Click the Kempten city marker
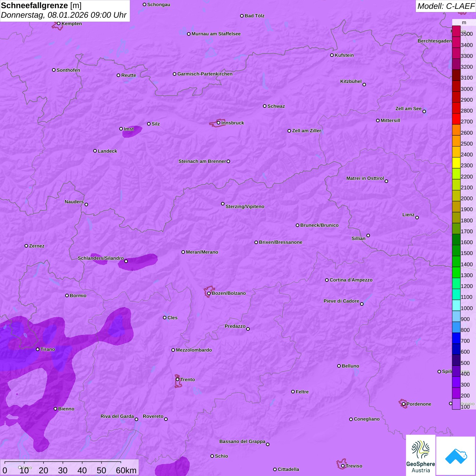The height and width of the screenshot is (476, 476). coord(58,23)
